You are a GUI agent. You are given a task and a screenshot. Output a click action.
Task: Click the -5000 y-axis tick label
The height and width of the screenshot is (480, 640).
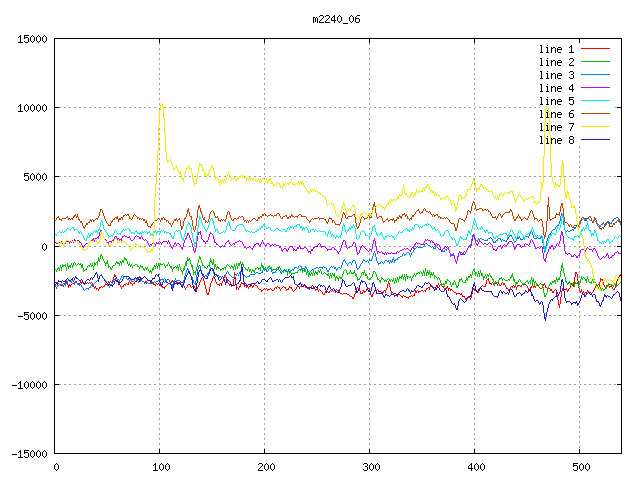[x=32, y=315]
